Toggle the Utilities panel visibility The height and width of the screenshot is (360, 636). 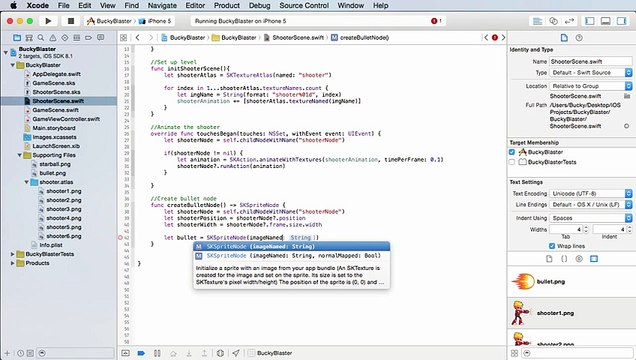[621, 21]
